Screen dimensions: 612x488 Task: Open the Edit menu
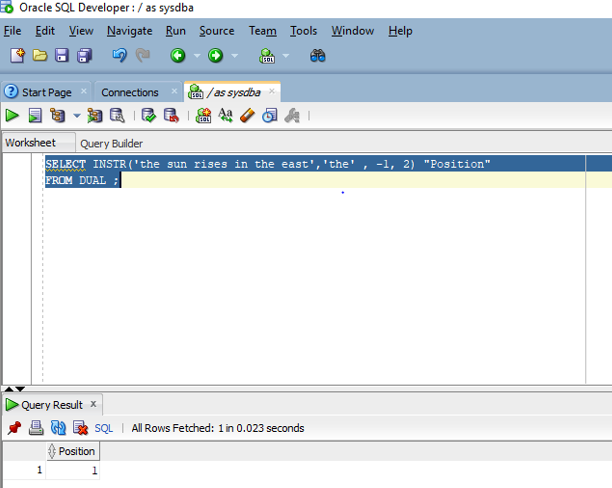click(45, 31)
